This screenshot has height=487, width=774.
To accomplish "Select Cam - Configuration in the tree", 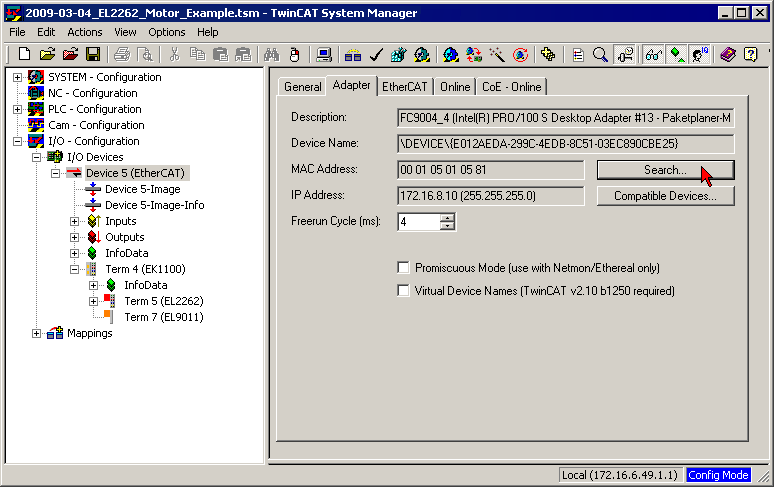I will point(96,125).
